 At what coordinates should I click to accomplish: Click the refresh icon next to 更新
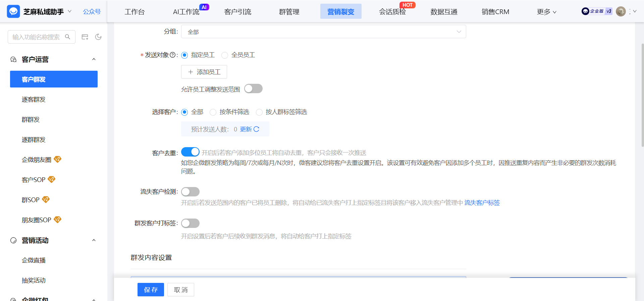257,129
